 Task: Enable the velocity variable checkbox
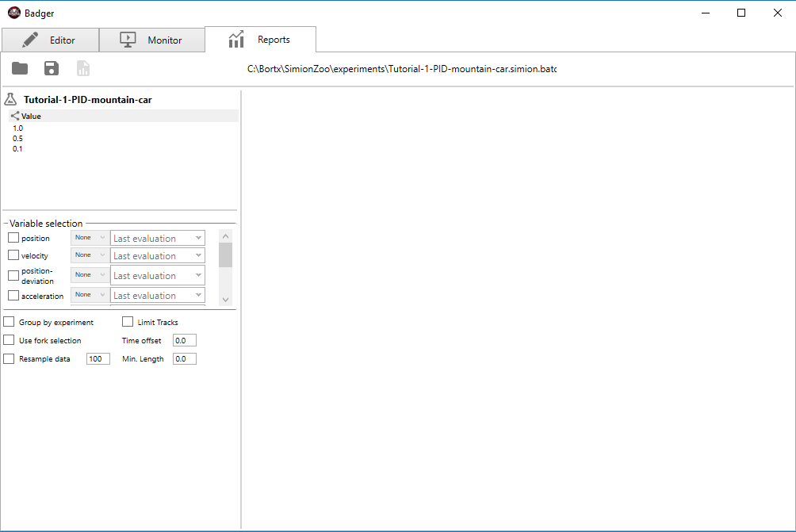(13, 255)
